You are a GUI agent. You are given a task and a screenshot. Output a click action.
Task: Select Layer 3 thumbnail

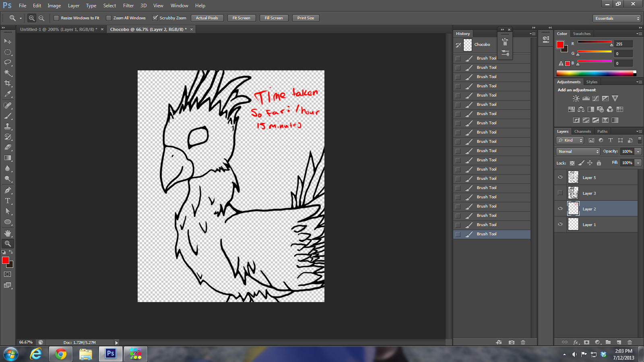click(573, 193)
